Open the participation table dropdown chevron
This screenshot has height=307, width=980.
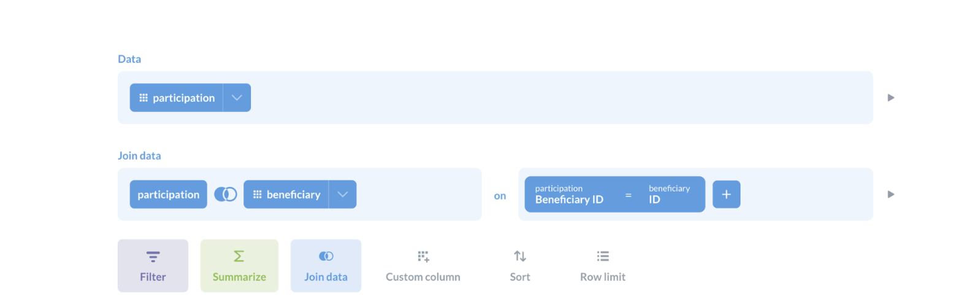[237, 98]
